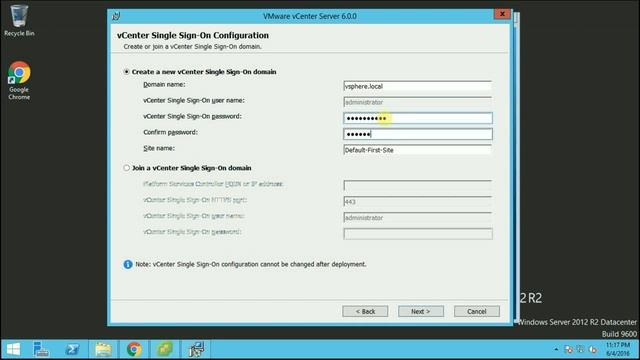Click the Next button
Screen dimensions: 640x360
420,311
